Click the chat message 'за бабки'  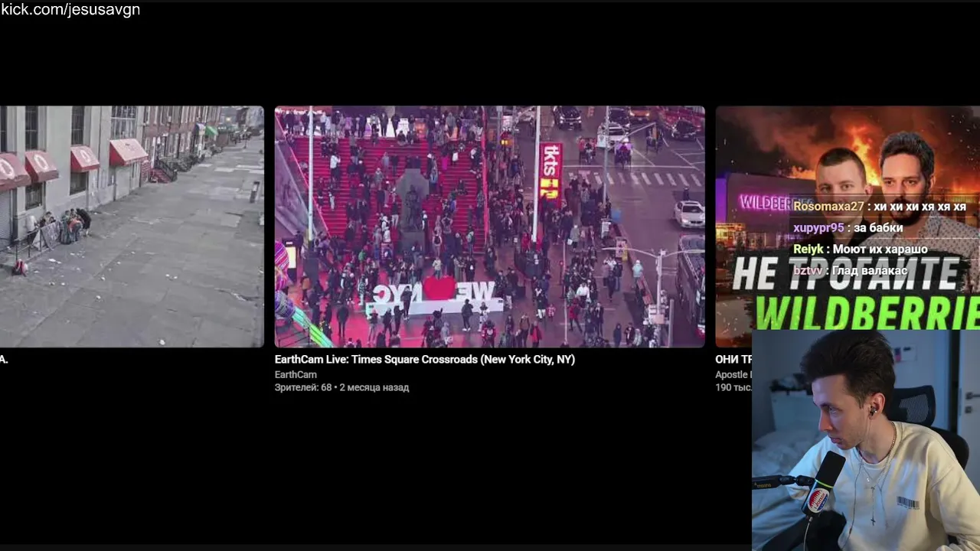pyautogui.click(x=878, y=228)
